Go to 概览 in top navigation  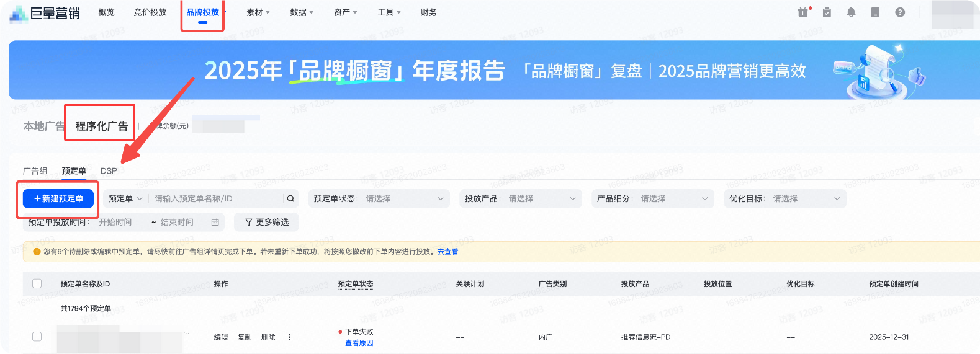[x=106, y=12]
